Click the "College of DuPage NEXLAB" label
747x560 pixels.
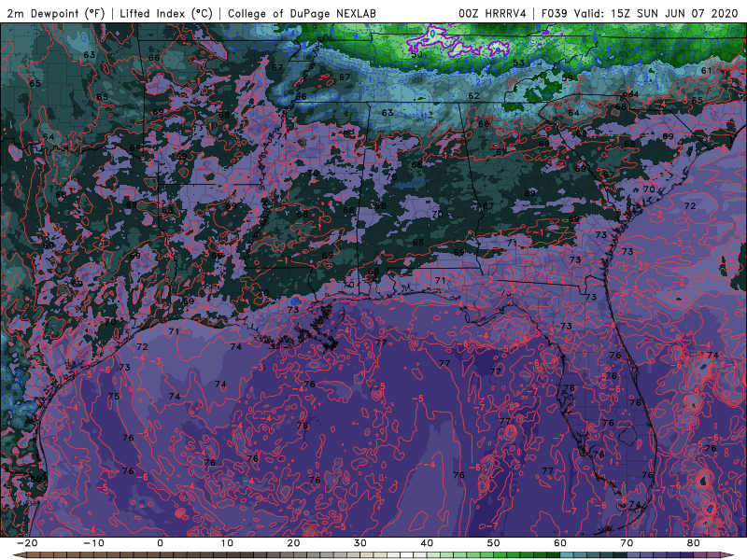(302, 13)
